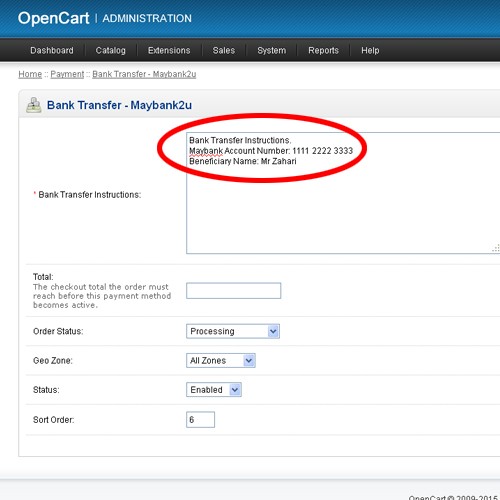
Task: Click inside the Bank Transfer Instructions textarea
Action: click(x=343, y=193)
